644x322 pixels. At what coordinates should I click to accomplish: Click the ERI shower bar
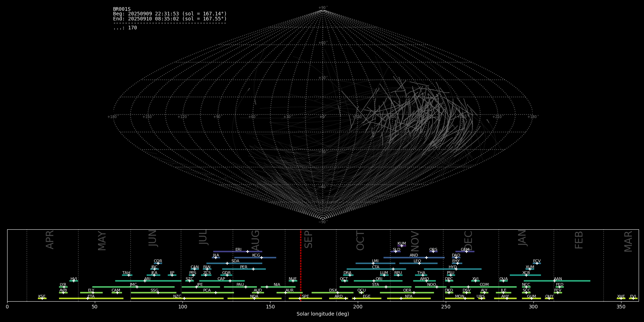pos(238,252)
